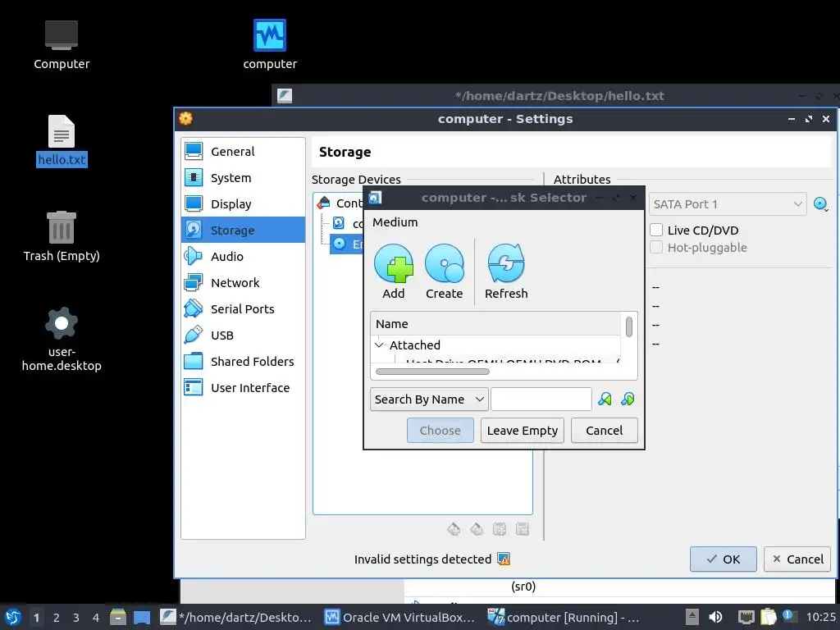This screenshot has width=840, height=630.
Task: Click the volume speaker tray icon
Action: pyautogui.click(x=715, y=617)
